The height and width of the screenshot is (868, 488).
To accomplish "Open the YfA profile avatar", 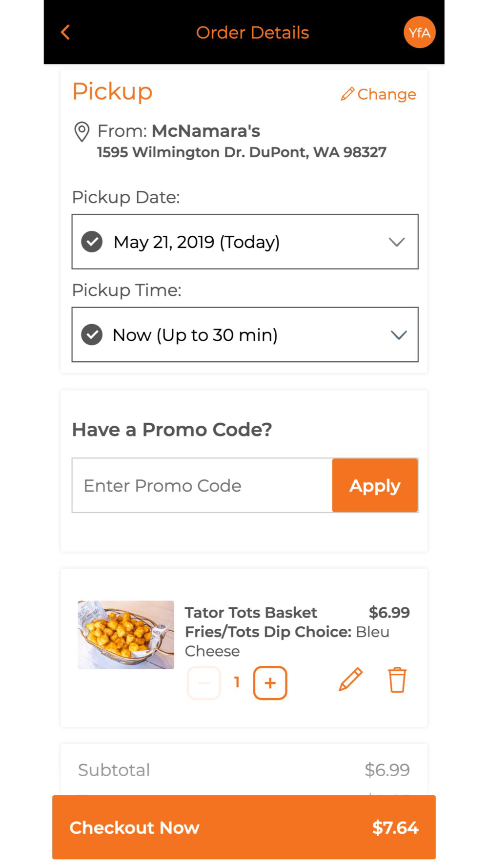I will 419,32.
